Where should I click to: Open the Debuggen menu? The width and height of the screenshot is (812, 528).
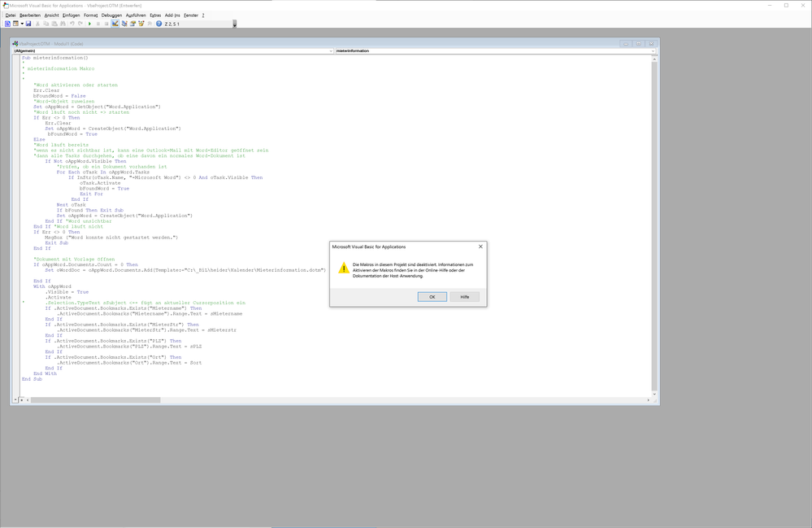(111, 15)
